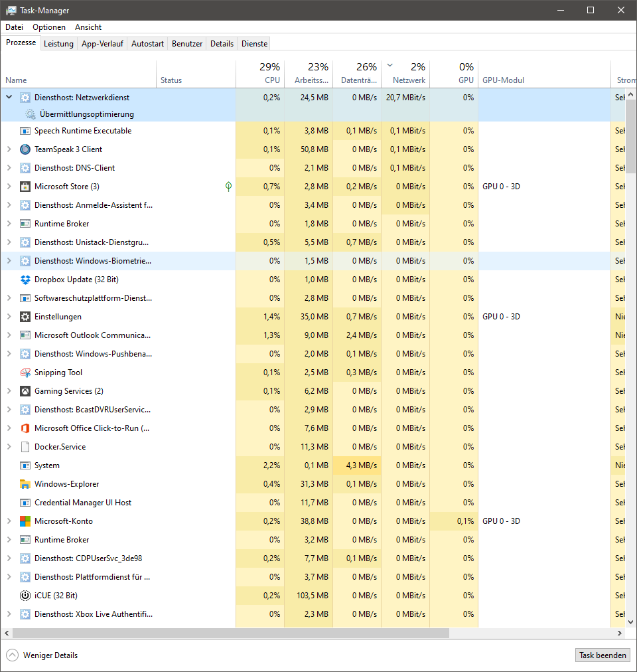
Task: Click the TeamSpeak 3 Client icon
Action: 25,149
